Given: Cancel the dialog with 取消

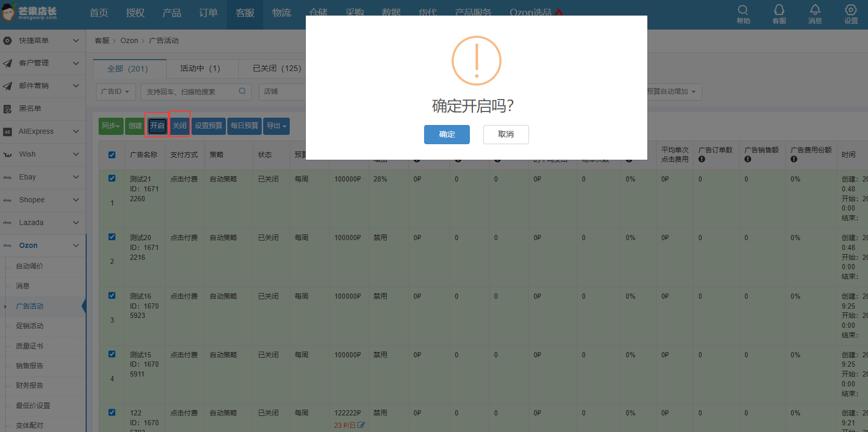Looking at the screenshot, I should coord(506,134).
